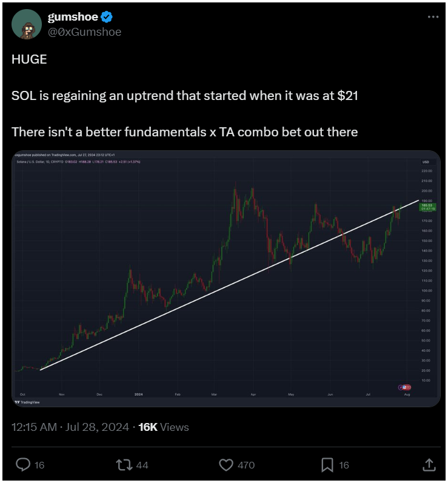Screen dimensions: 448x483
Task: Click the white uptrend line on chart
Action: point(230,285)
